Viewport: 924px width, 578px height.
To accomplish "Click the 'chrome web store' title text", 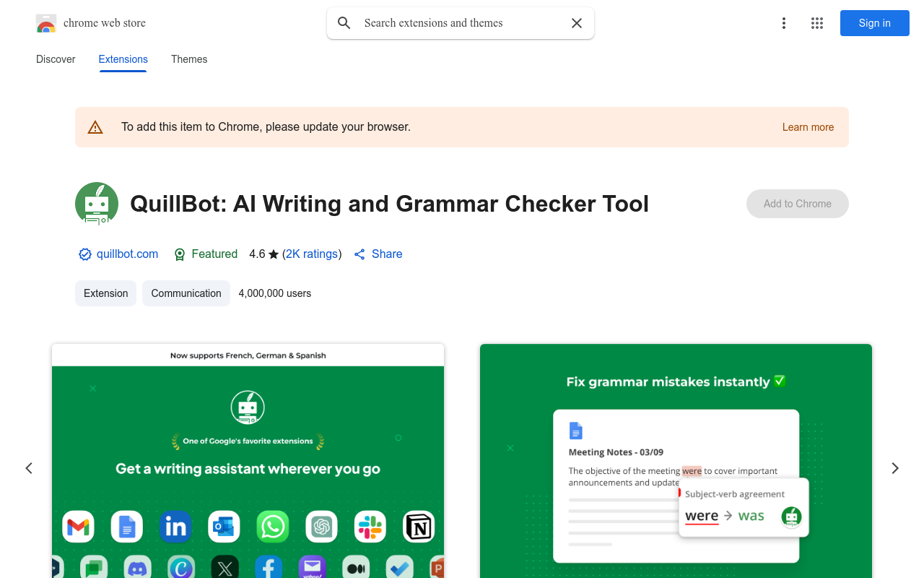I will [105, 23].
